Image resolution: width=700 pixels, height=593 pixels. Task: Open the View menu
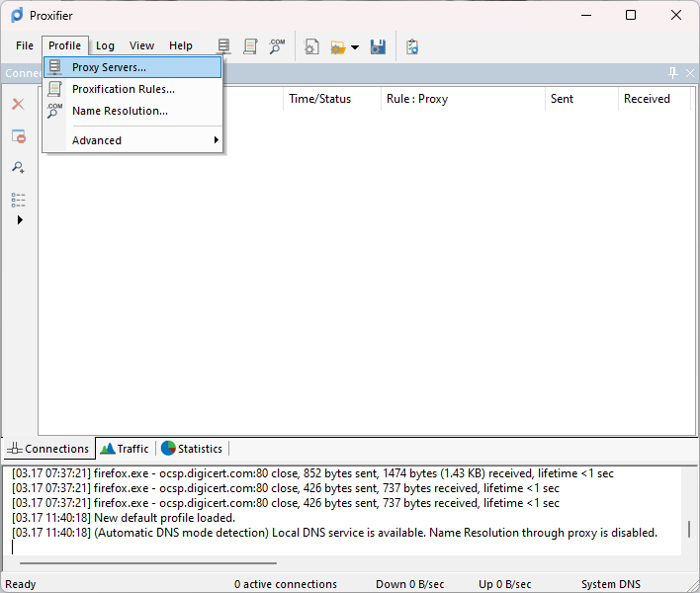[x=142, y=45]
